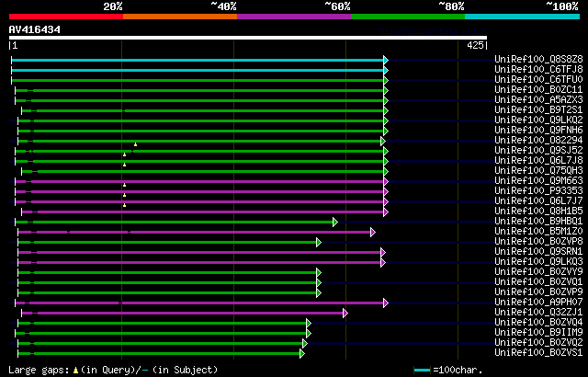Click the arrowhead ending the UniRef100_Q9LKQ3 alignment
The height and width of the screenshot is (377, 588).
click(x=382, y=263)
